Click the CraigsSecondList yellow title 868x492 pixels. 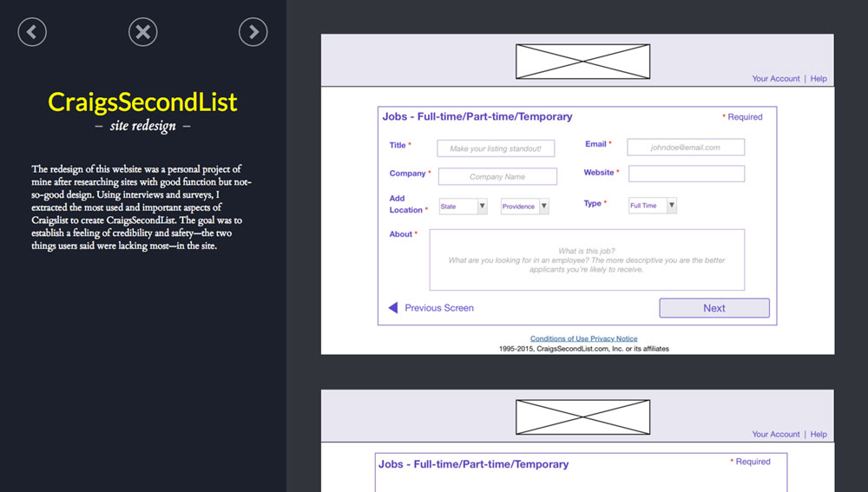tap(143, 102)
